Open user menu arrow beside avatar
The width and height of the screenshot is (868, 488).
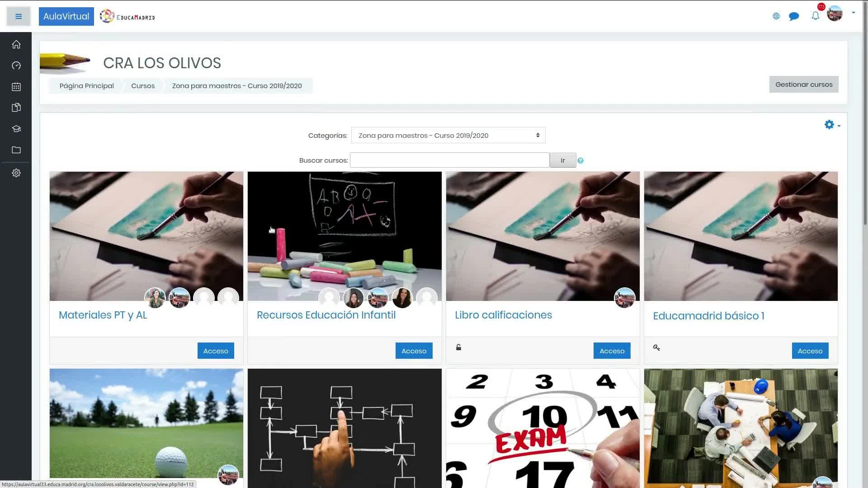pyautogui.click(x=854, y=13)
